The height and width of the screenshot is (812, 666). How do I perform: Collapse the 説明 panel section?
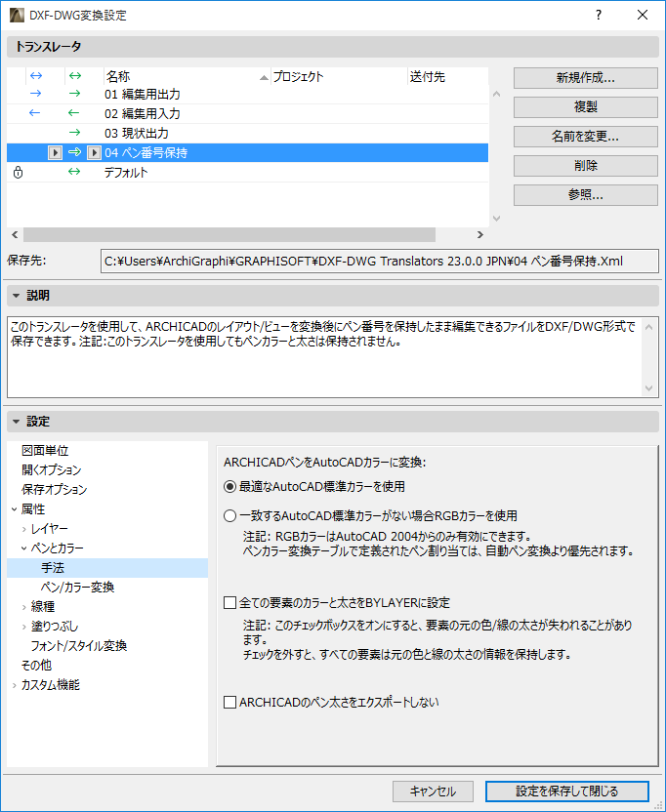pyautogui.click(x=16, y=296)
